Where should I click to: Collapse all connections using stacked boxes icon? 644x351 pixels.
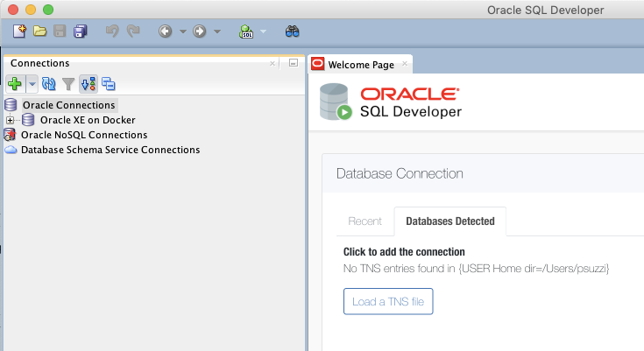click(109, 84)
